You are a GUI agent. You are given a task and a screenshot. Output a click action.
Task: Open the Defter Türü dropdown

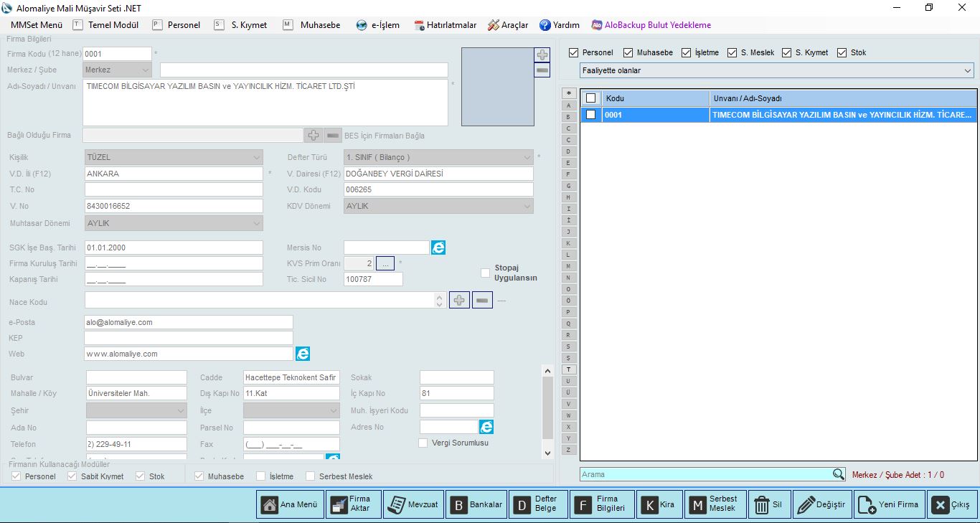point(438,157)
